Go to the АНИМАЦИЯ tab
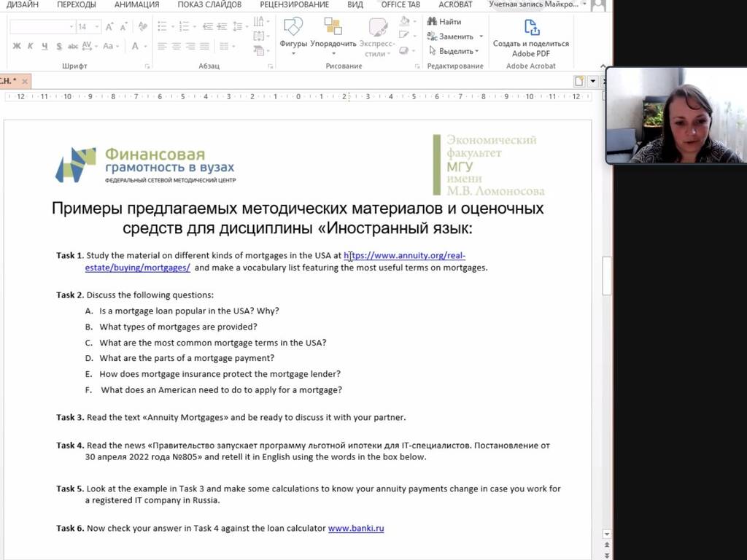The width and height of the screenshot is (747, 560). click(x=136, y=5)
